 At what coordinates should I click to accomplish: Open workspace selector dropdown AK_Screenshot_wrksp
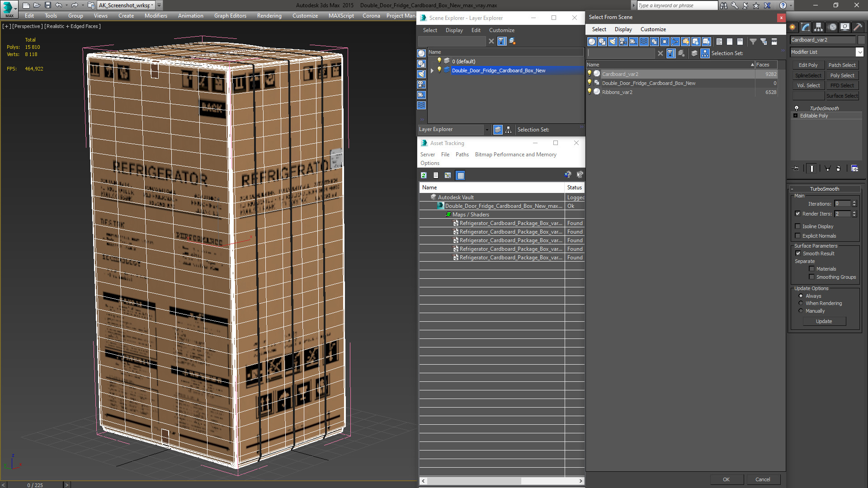tap(152, 5)
